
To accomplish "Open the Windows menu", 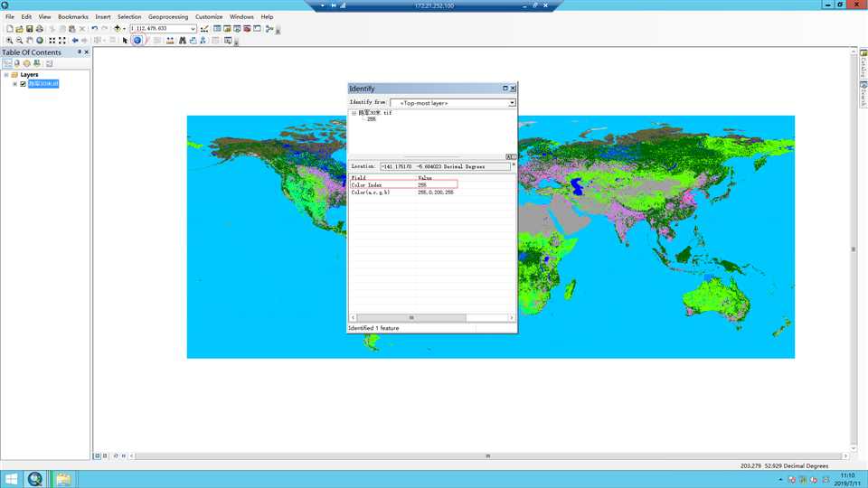I will (241, 16).
